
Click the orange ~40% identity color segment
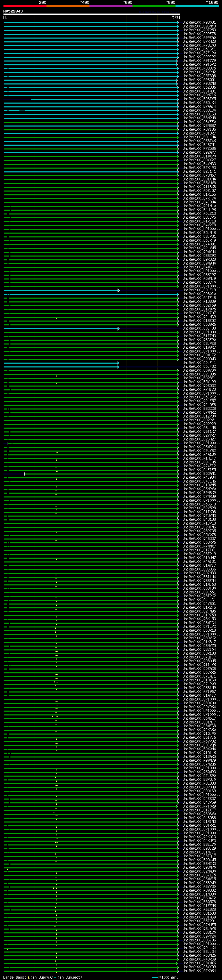coord(68,6)
